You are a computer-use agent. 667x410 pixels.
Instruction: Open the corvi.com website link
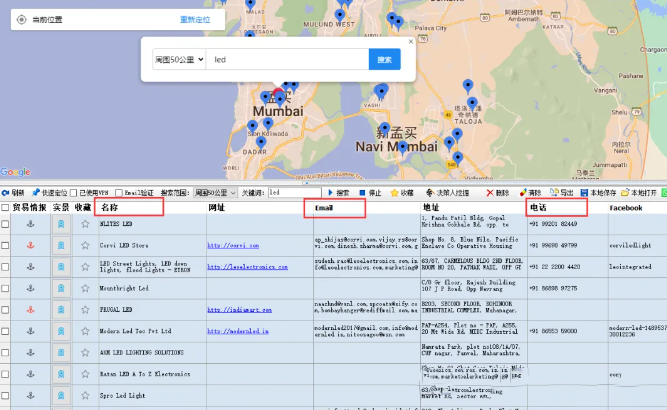pos(233,245)
